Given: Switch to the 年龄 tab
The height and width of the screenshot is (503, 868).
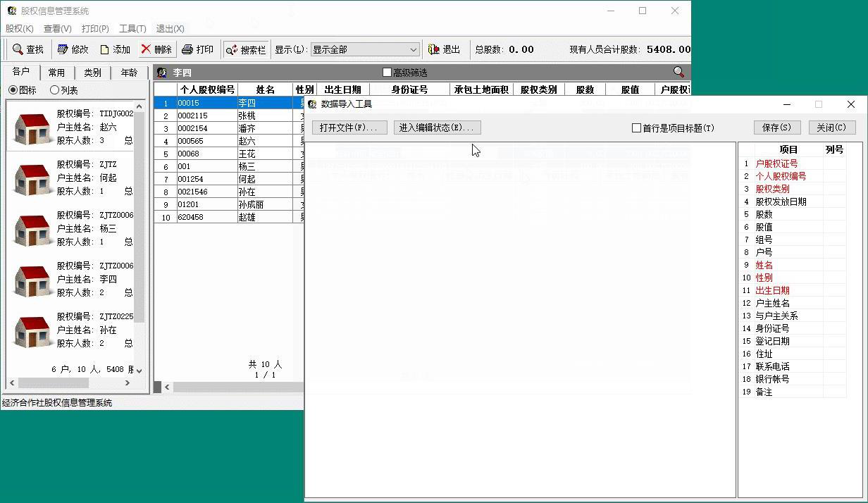Looking at the screenshot, I should pyautogui.click(x=129, y=73).
